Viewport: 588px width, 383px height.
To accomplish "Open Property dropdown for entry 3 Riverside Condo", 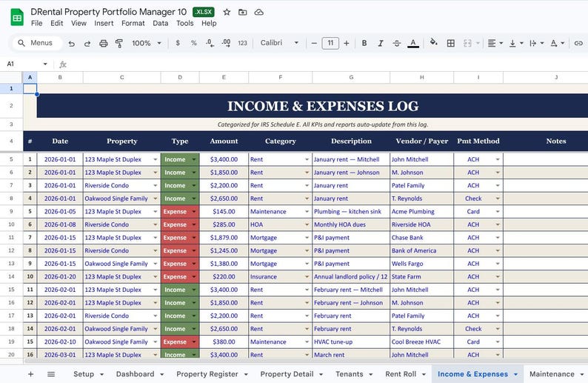I will tap(155, 186).
